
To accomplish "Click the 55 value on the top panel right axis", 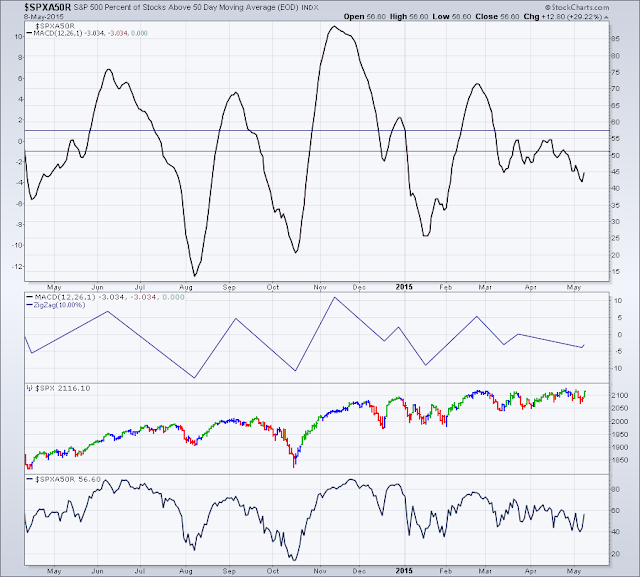I will tap(616, 139).
